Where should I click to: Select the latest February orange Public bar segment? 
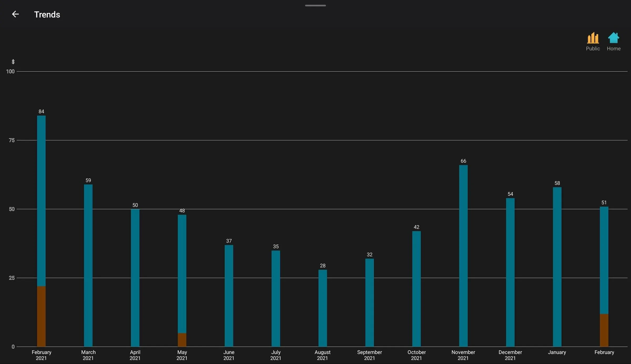(604, 330)
